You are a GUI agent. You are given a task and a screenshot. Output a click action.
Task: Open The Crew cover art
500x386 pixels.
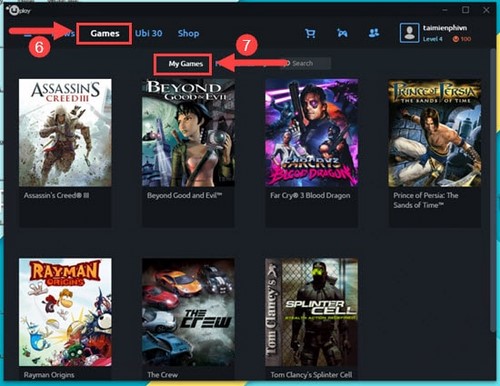click(x=188, y=312)
